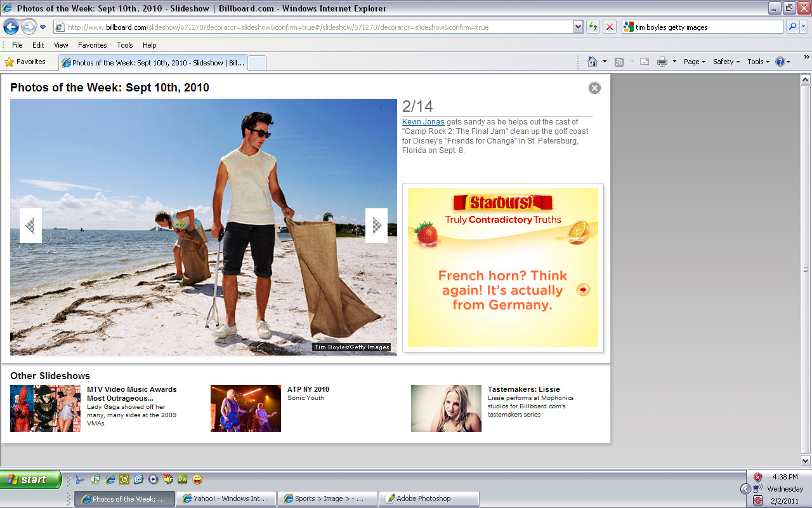This screenshot has height=508, width=812.
Task: Launch Dreamweaver from Quick Launch
Action: point(182,479)
